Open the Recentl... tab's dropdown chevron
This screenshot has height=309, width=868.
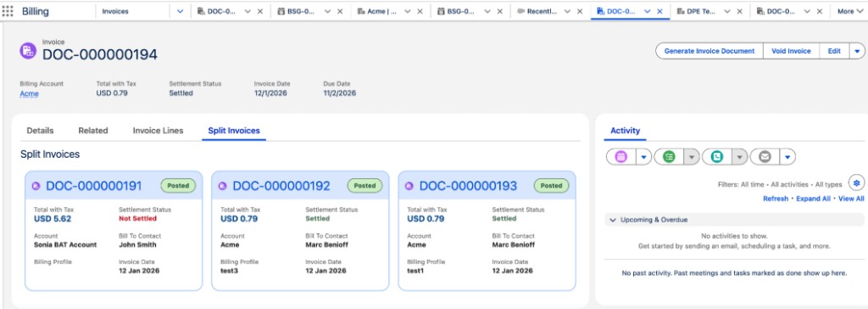(567, 11)
